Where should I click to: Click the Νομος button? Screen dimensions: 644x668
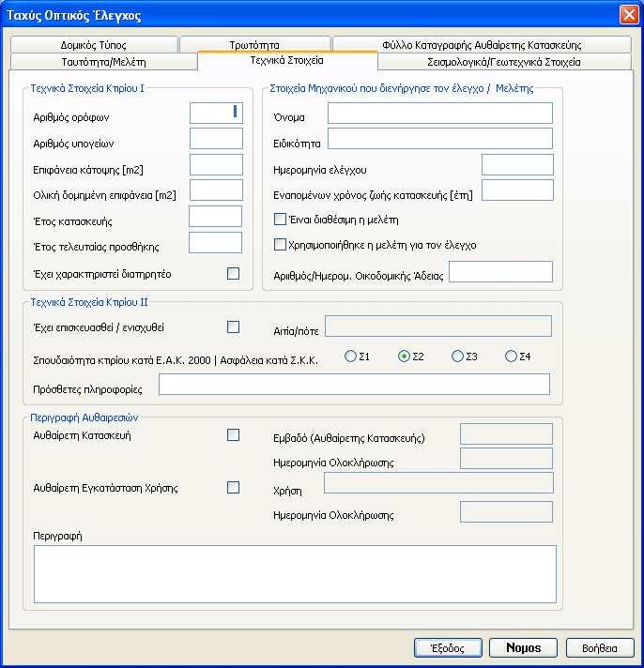pyautogui.click(x=524, y=648)
